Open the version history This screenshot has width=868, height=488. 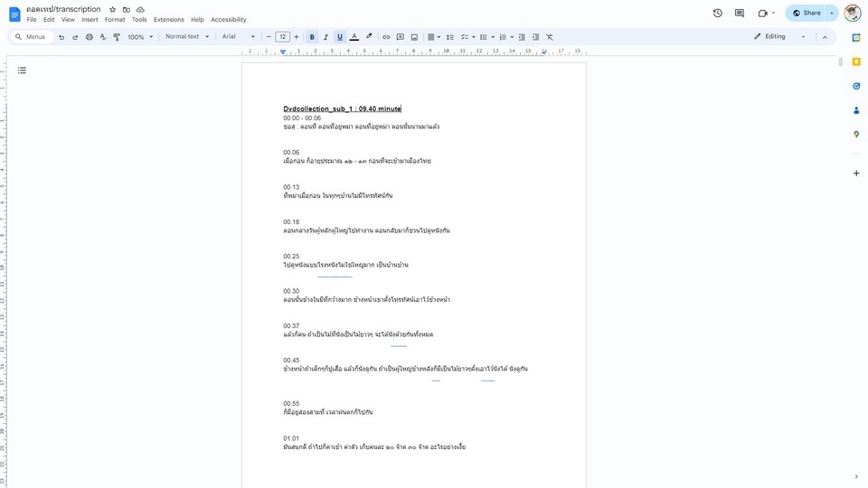click(717, 13)
